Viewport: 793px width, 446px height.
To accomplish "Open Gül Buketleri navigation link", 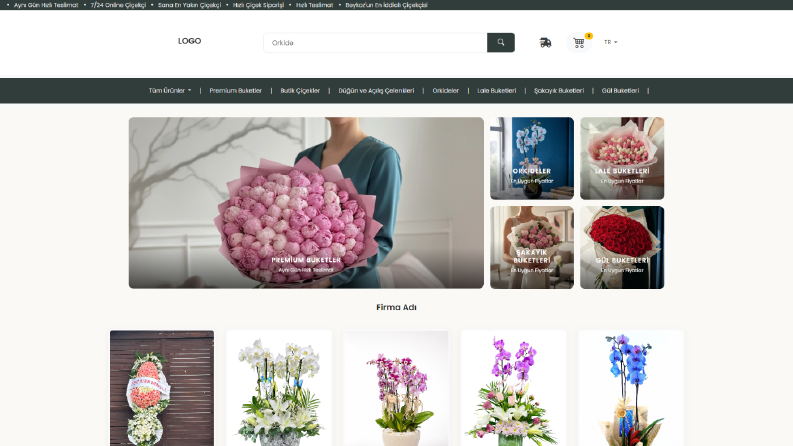I will (x=620, y=91).
